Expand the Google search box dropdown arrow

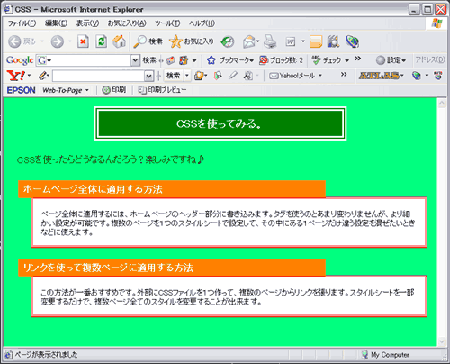pos(135,60)
